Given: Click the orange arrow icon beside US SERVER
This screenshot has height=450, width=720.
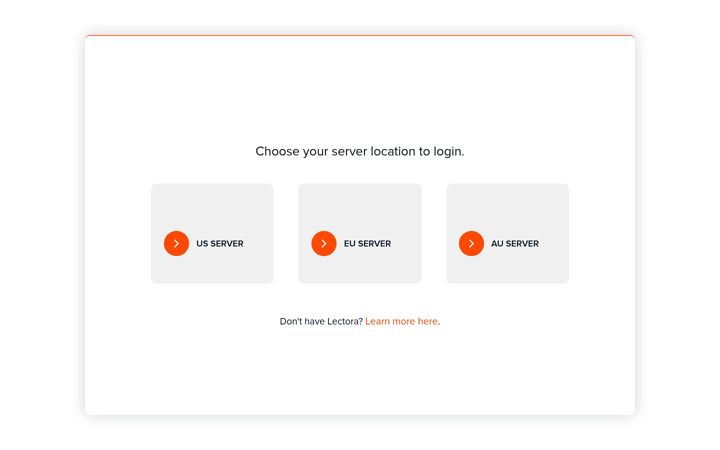Looking at the screenshot, I should click(176, 243).
